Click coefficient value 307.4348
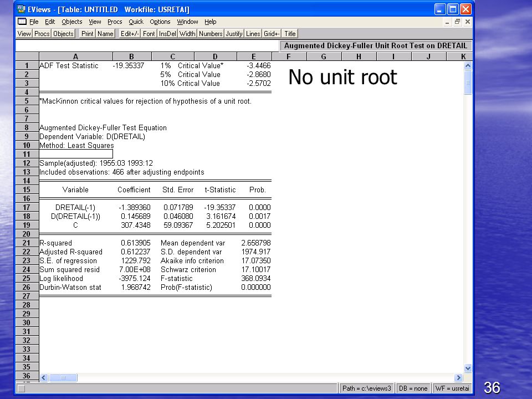Screen dimensions: 532x399 point(136,225)
